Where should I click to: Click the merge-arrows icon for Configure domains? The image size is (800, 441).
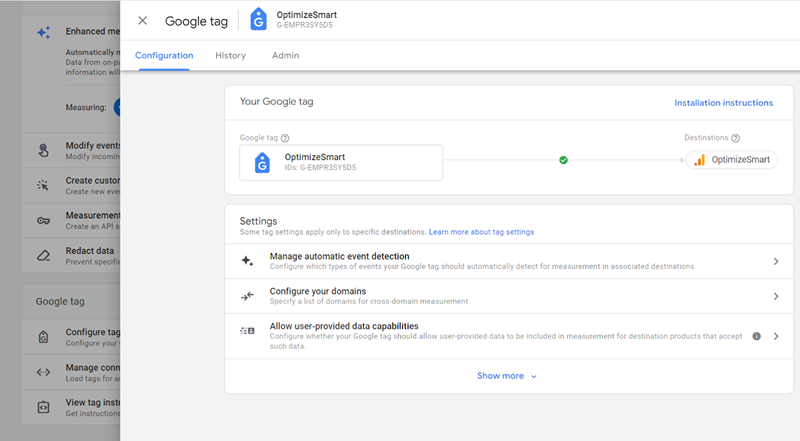pyautogui.click(x=247, y=296)
